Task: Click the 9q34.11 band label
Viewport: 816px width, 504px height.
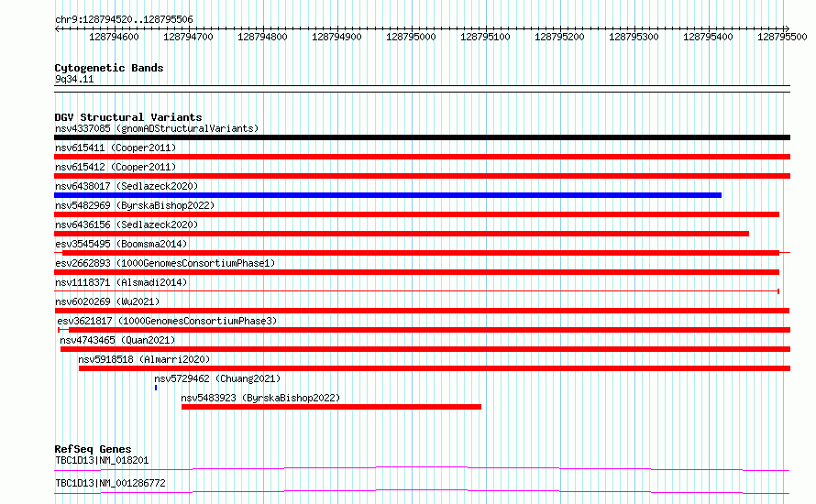Action: pos(74,79)
